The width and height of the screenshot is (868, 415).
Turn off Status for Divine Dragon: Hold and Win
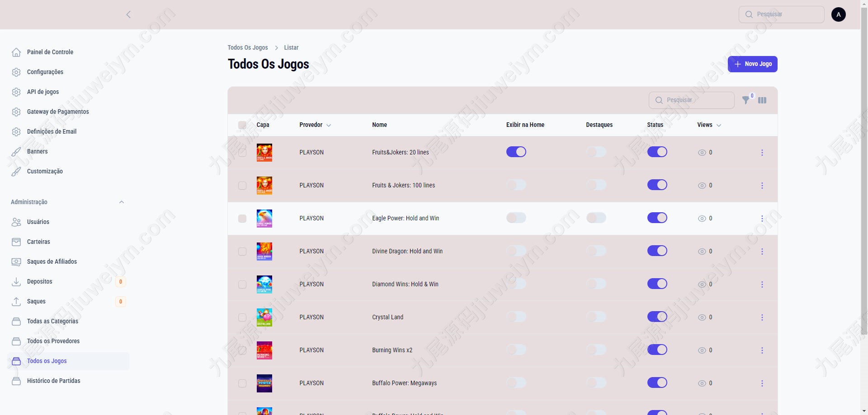657,251
